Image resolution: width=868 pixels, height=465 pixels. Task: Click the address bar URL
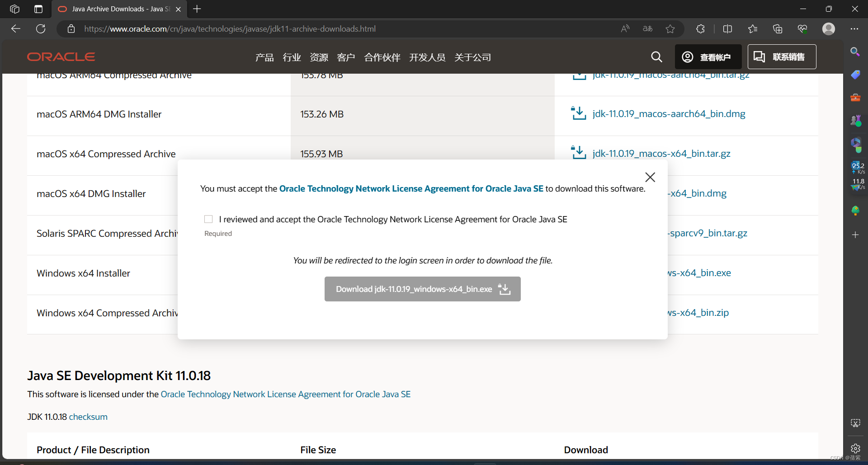(230, 29)
